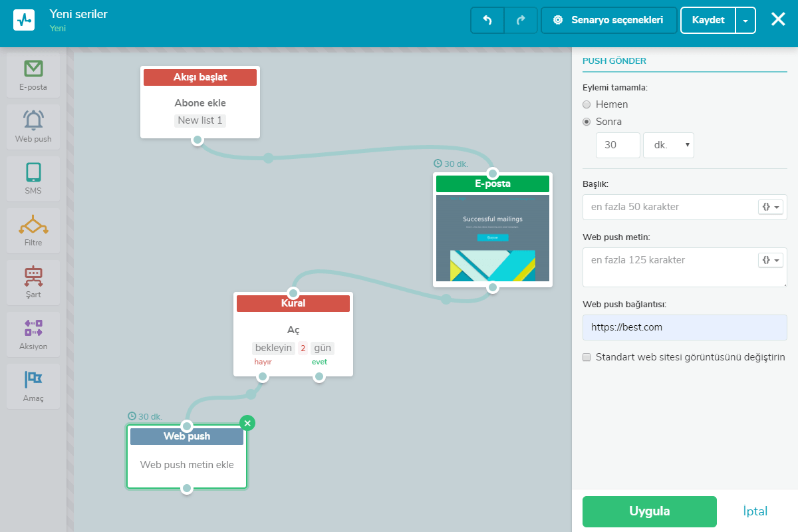This screenshot has height=532, width=798.
Task: Click the green Uygula button
Action: pyautogui.click(x=649, y=511)
